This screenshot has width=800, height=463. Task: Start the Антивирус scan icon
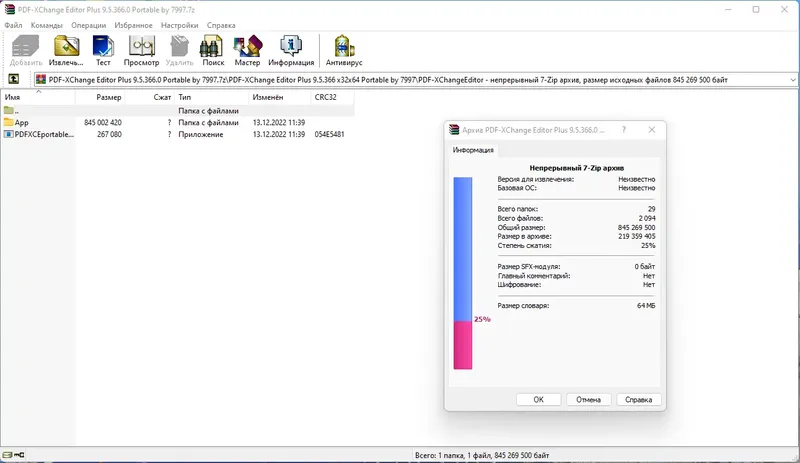click(344, 46)
